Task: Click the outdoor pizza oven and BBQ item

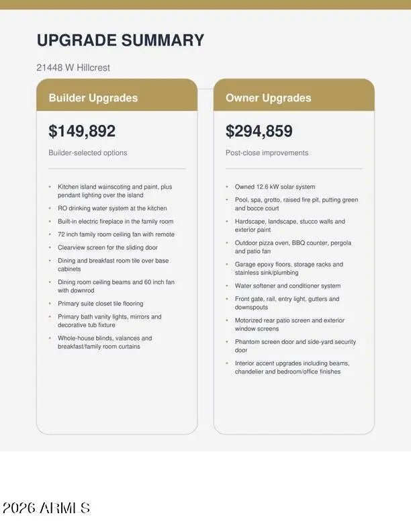Action: point(293,247)
